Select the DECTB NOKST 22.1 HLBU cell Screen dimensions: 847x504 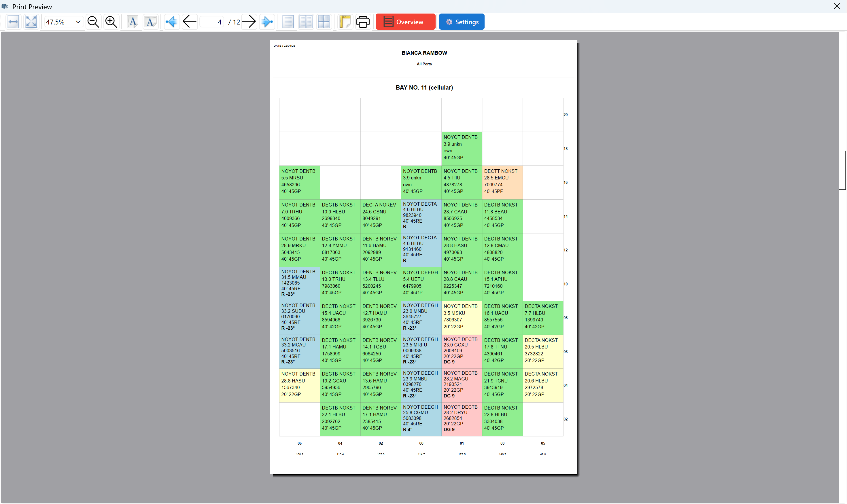(340, 419)
